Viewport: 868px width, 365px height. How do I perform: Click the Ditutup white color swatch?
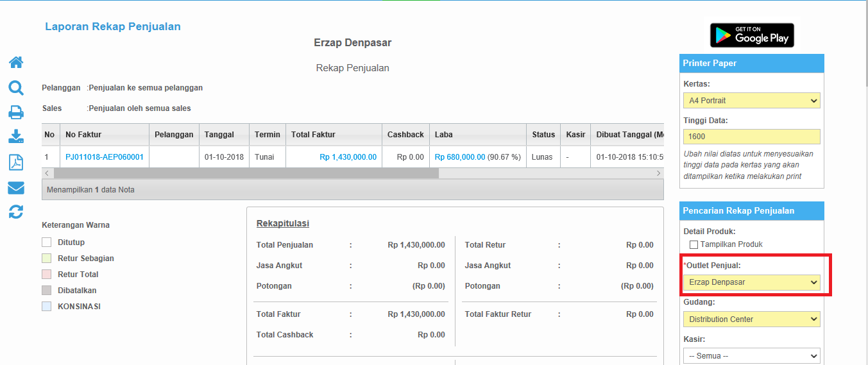[x=46, y=242]
